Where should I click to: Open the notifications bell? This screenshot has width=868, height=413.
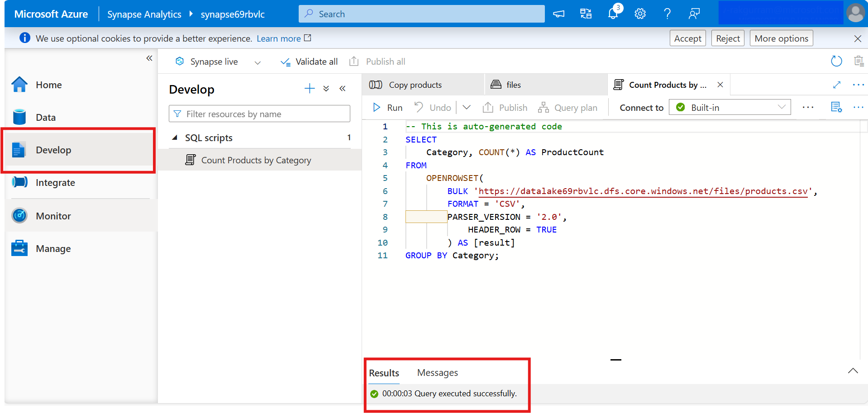point(613,13)
